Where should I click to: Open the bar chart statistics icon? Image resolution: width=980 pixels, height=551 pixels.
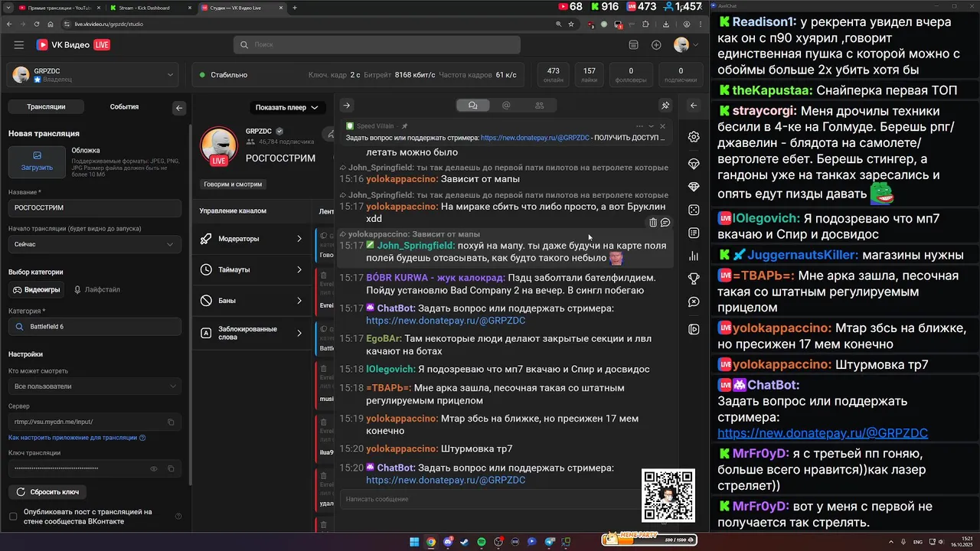(x=694, y=256)
